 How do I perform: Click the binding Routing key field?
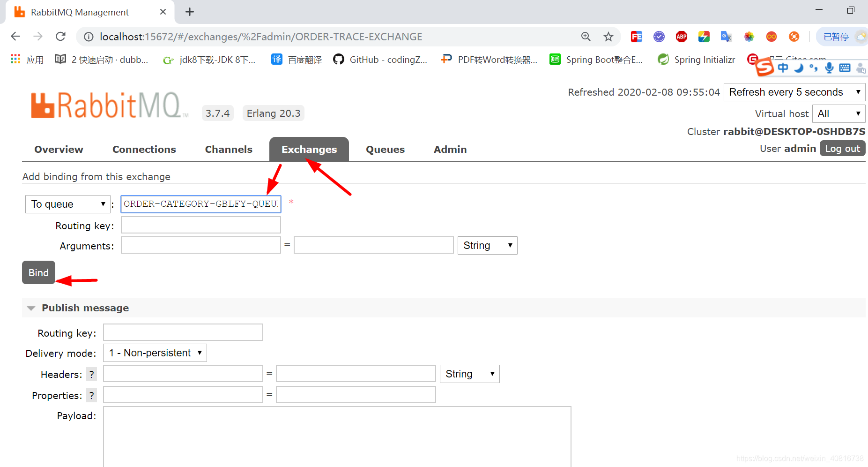click(x=201, y=225)
